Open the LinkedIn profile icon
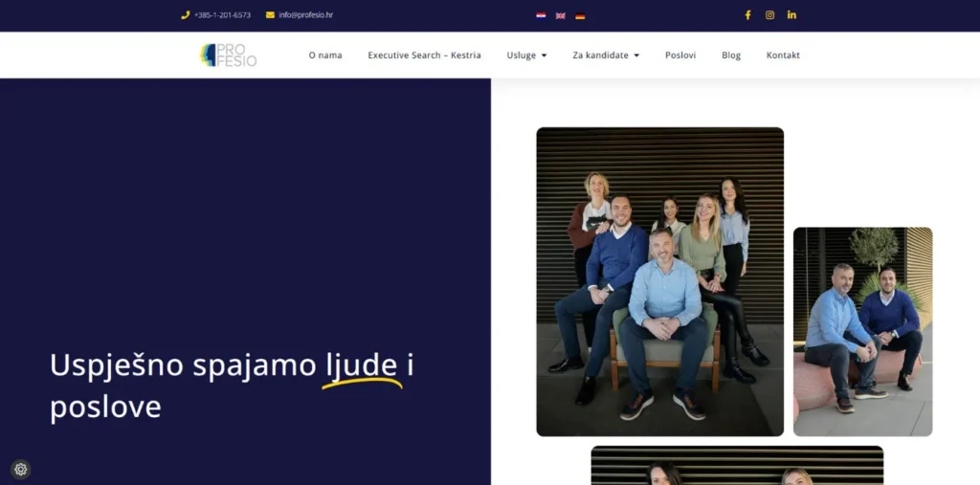The width and height of the screenshot is (980, 485). [791, 15]
